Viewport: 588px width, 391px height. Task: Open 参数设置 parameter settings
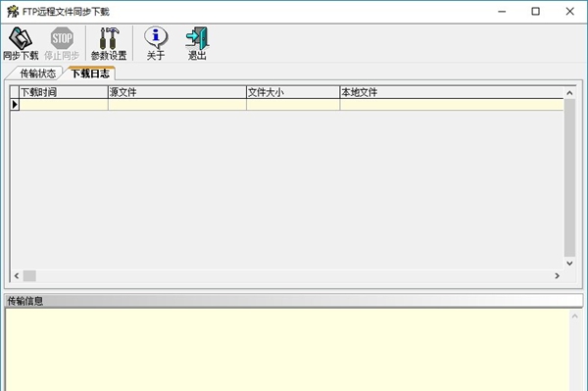(109, 43)
